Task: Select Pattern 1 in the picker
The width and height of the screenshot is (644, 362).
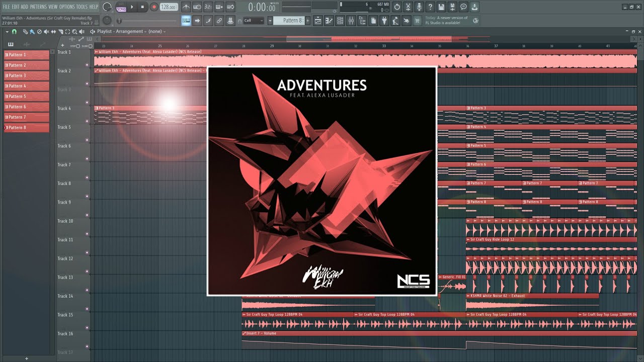Action: click(27, 55)
